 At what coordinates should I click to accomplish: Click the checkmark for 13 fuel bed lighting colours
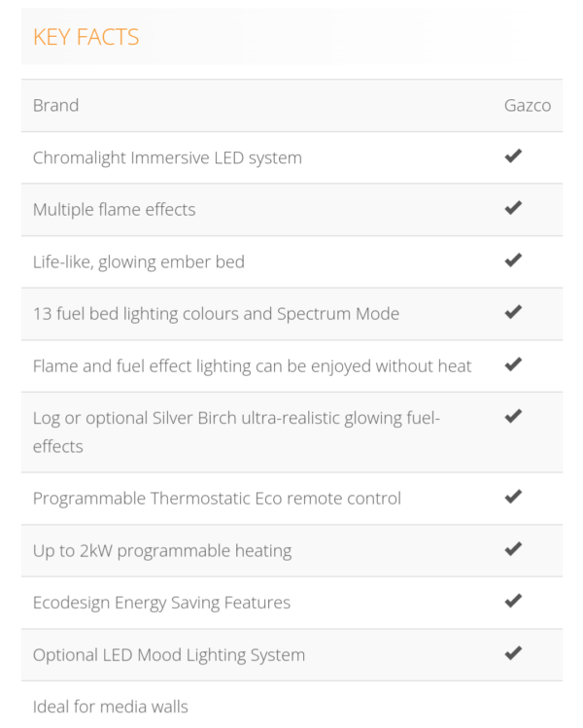[513, 312]
